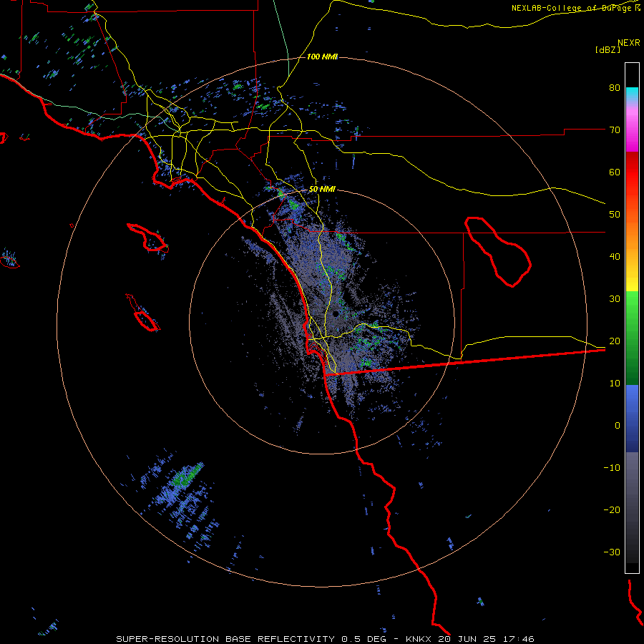
Task: Select the 40 dBZ scale value
Action: coord(615,257)
